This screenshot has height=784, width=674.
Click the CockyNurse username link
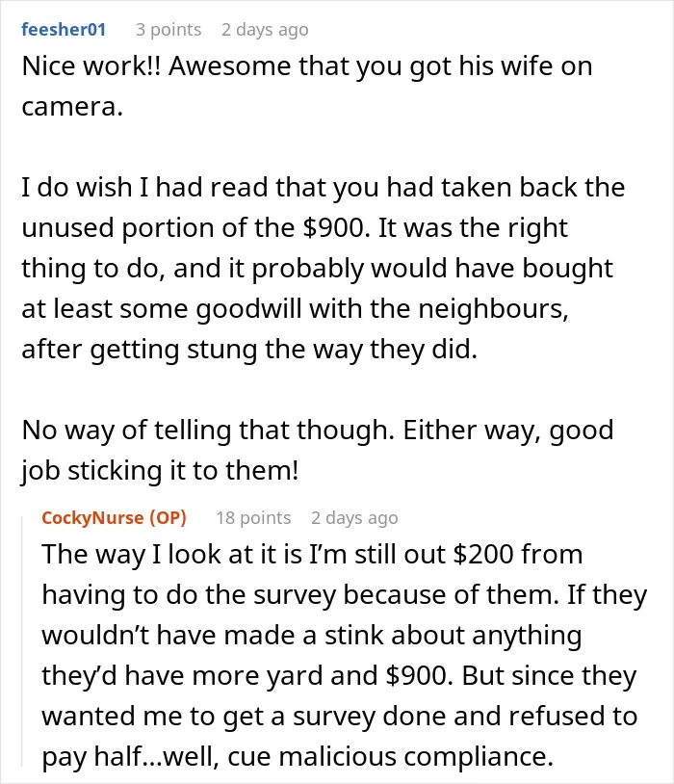coord(92,517)
